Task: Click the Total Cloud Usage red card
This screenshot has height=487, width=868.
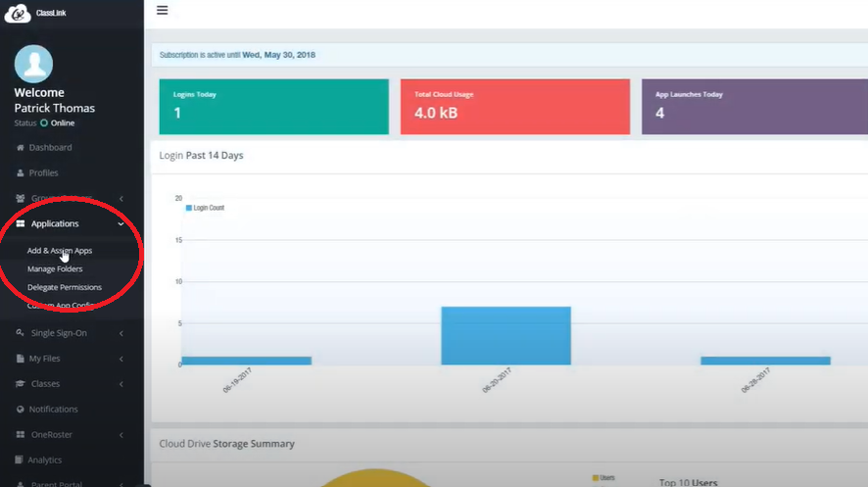Action: coord(515,107)
